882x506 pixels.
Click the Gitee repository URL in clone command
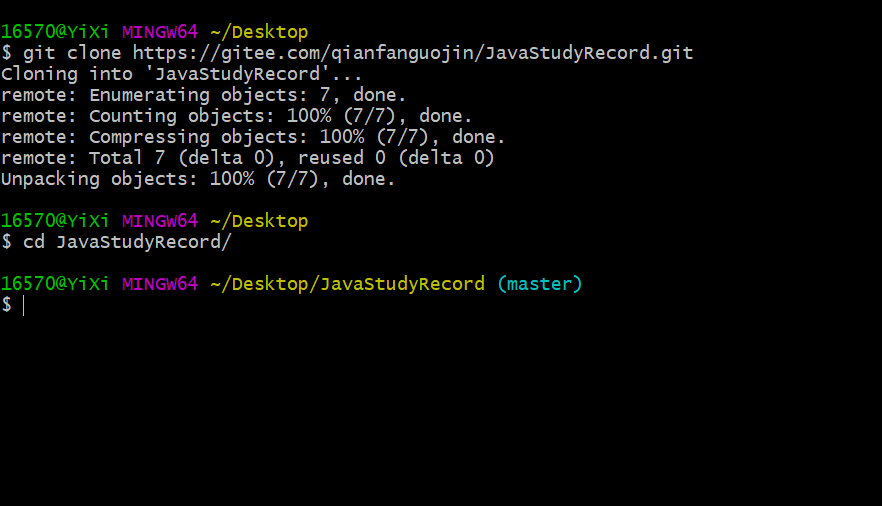[412, 53]
